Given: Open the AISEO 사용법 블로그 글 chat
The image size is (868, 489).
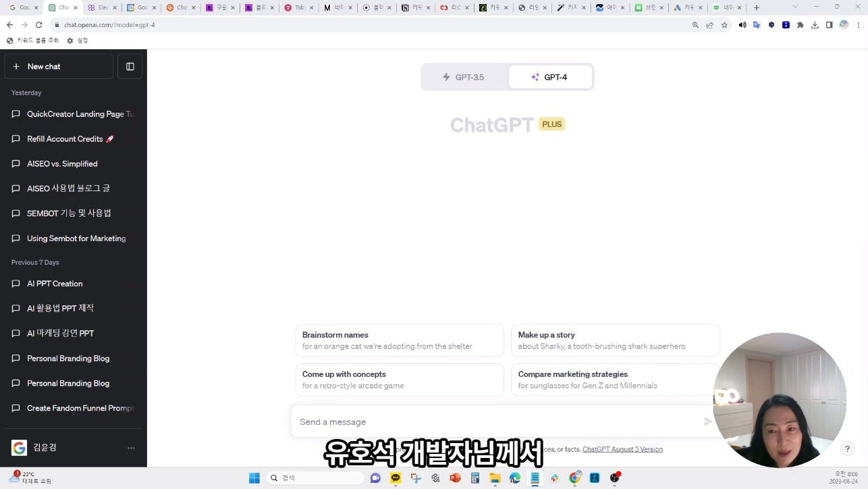Looking at the screenshot, I should (x=74, y=188).
